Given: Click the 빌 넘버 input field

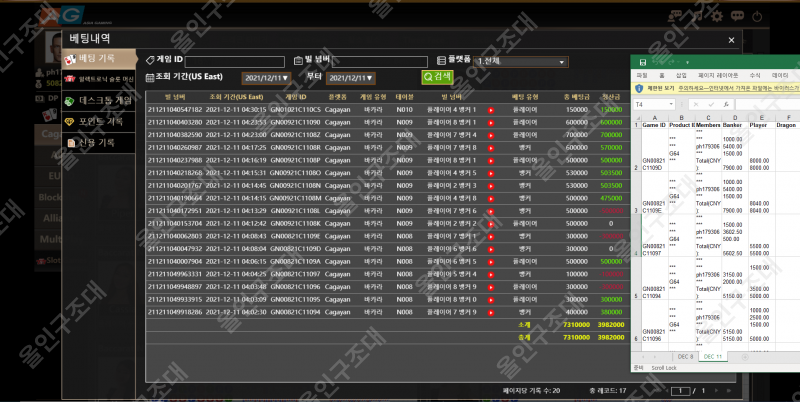Looking at the screenshot, I should pyautogui.click(x=380, y=62).
